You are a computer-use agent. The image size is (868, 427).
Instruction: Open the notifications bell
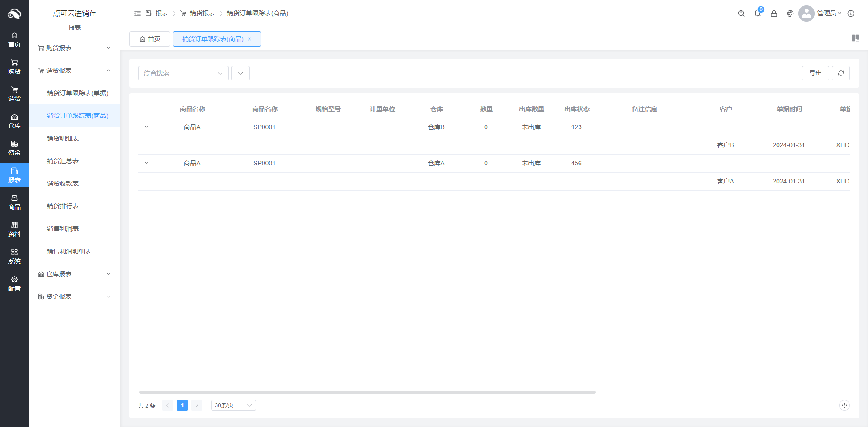pos(758,14)
